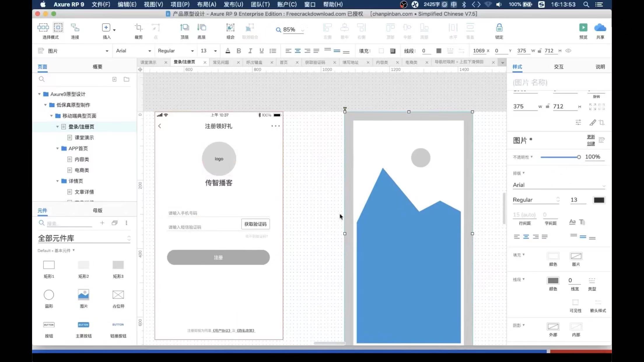Click the Share cloud icon
The height and width of the screenshot is (362, 644).
pyautogui.click(x=600, y=28)
